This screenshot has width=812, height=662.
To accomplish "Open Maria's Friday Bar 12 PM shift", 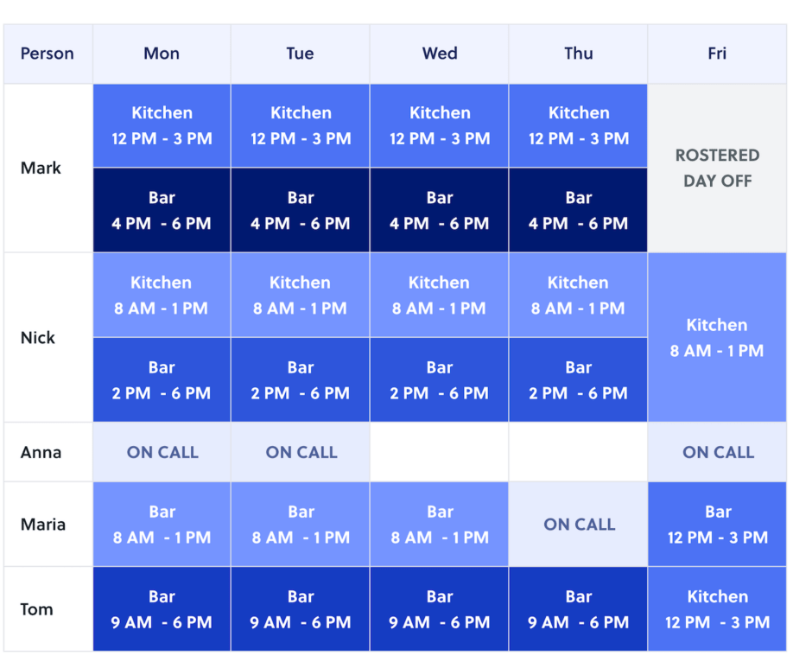I will pos(717,525).
